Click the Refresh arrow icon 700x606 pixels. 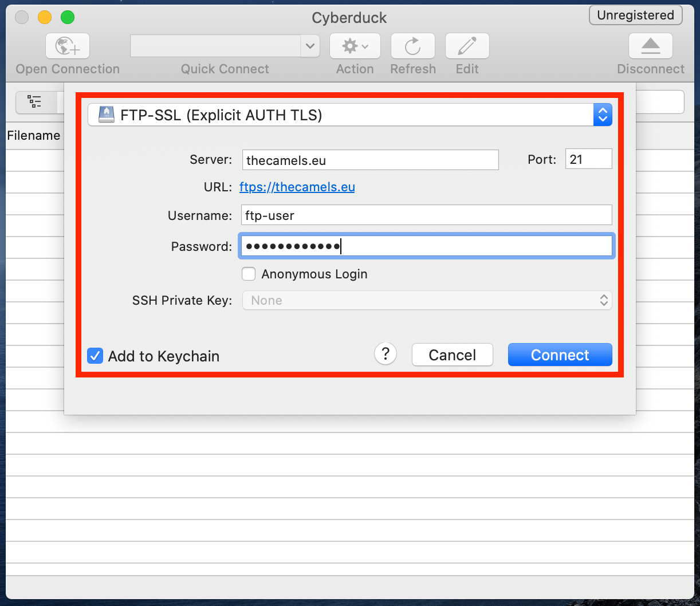coord(412,46)
